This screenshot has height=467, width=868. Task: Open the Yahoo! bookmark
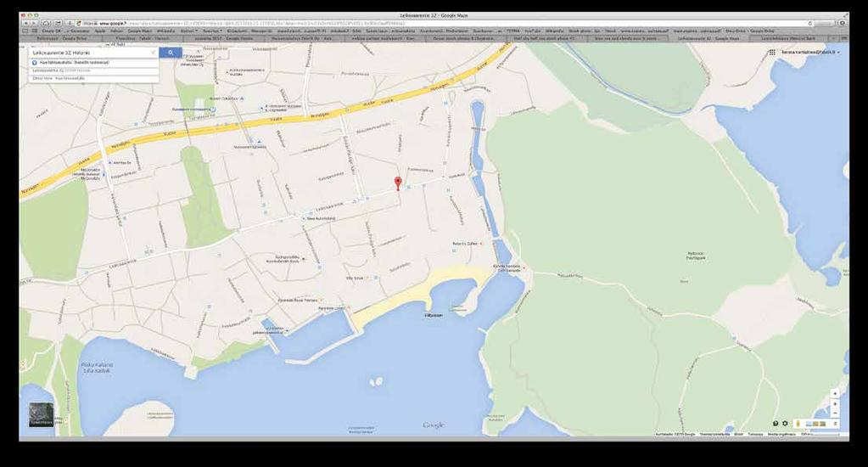click(x=116, y=31)
